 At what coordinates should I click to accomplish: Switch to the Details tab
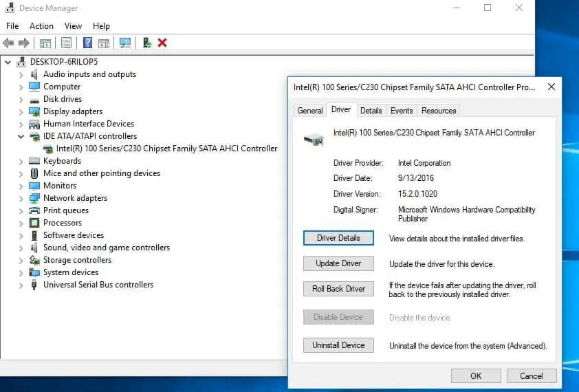tap(371, 111)
